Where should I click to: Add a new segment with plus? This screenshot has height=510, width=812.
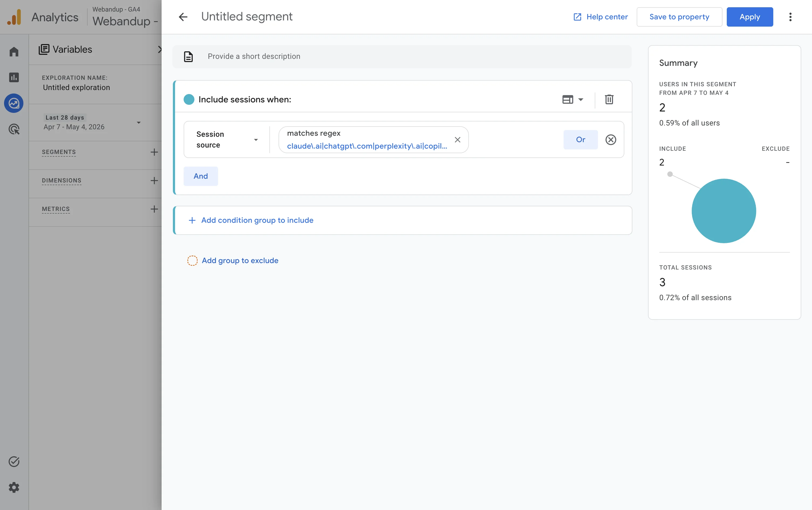tap(154, 152)
